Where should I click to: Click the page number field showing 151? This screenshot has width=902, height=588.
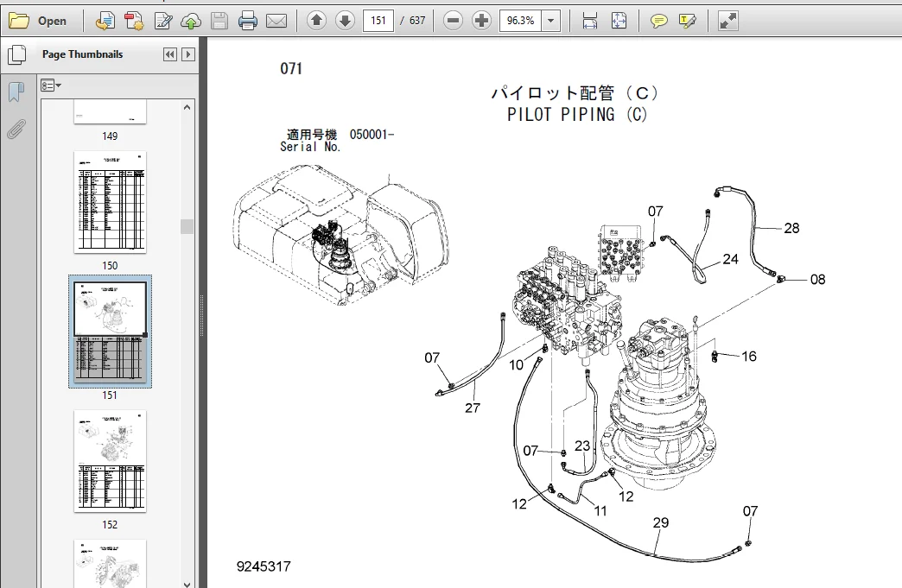pos(378,21)
